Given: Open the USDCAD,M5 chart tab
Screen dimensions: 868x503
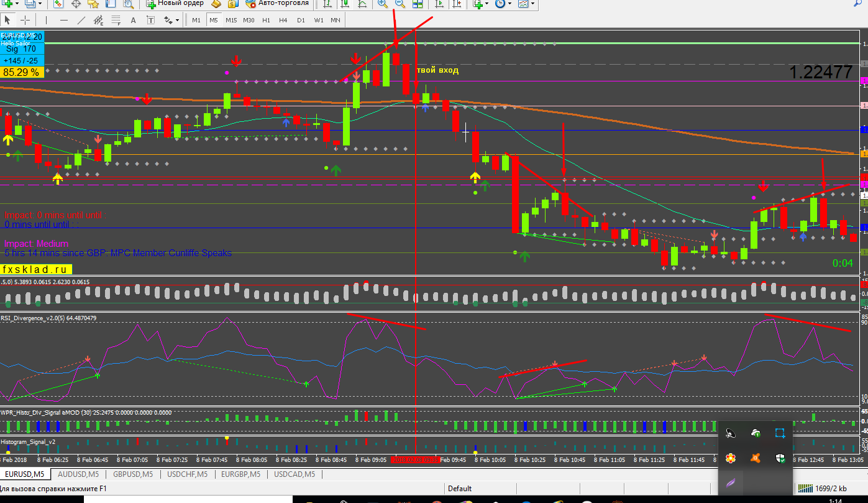Looking at the screenshot, I should pyautogui.click(x=293, y=474).
